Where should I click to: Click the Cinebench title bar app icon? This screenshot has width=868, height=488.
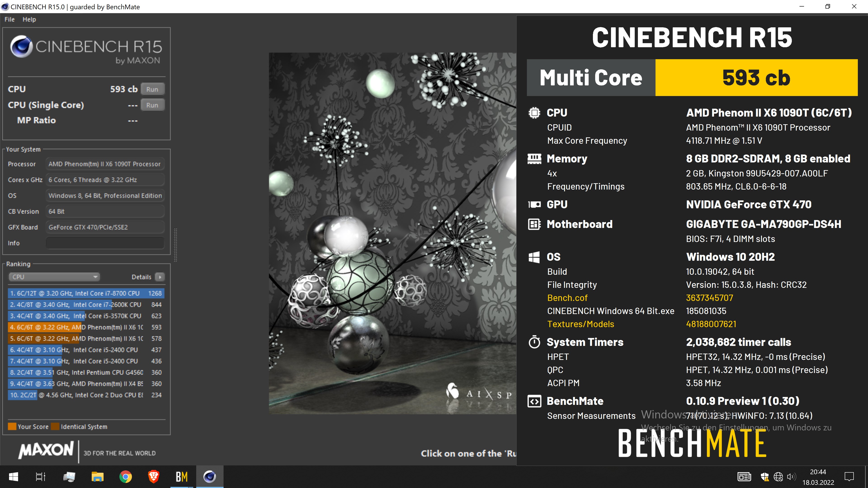coord(5,7)
